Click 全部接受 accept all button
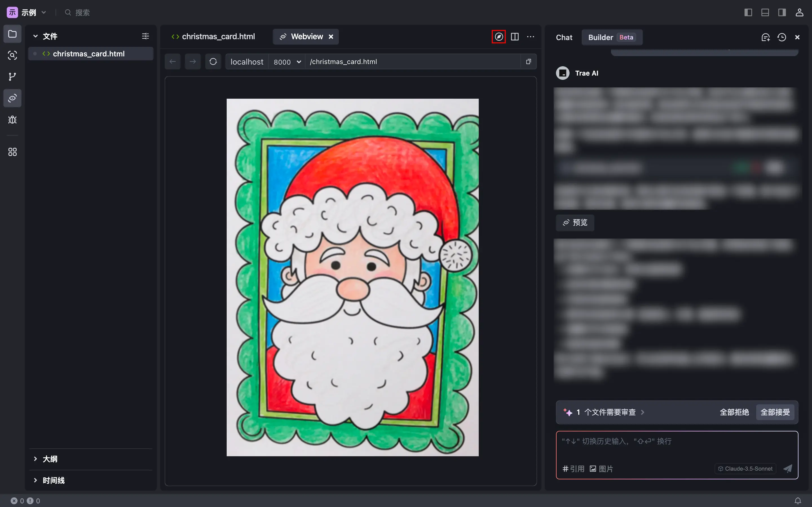This screenshot has height=507, width=812. click(775, 412)
